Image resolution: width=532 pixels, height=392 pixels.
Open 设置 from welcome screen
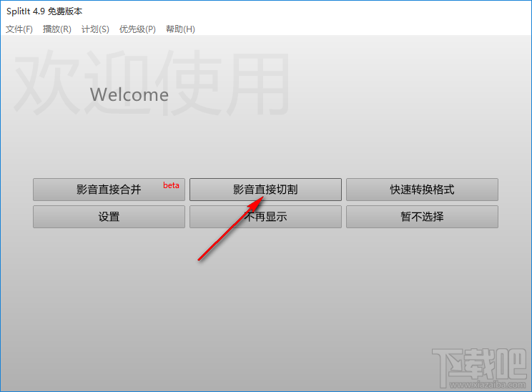coord(109,217)
